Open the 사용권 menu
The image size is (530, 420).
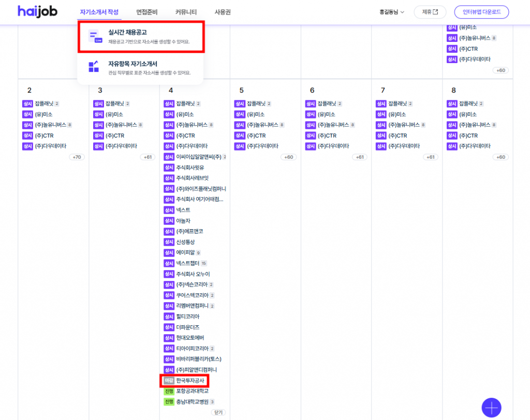click(223, 12)
